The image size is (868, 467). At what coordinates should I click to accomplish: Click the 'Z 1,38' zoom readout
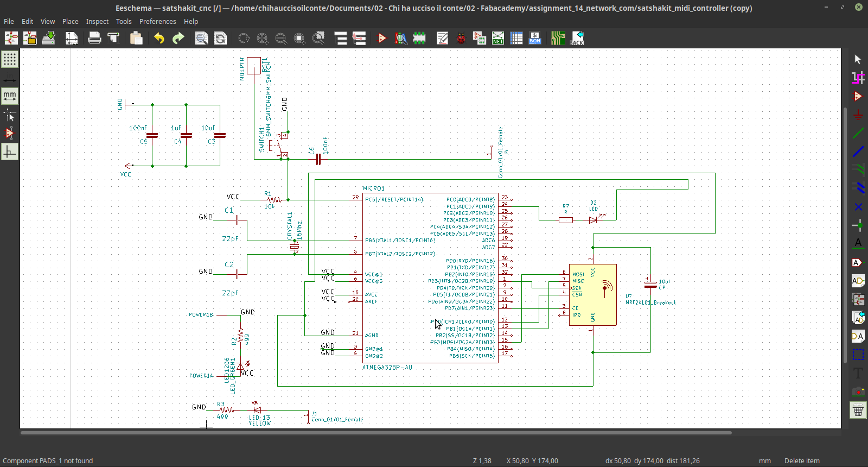coord(482,460)
